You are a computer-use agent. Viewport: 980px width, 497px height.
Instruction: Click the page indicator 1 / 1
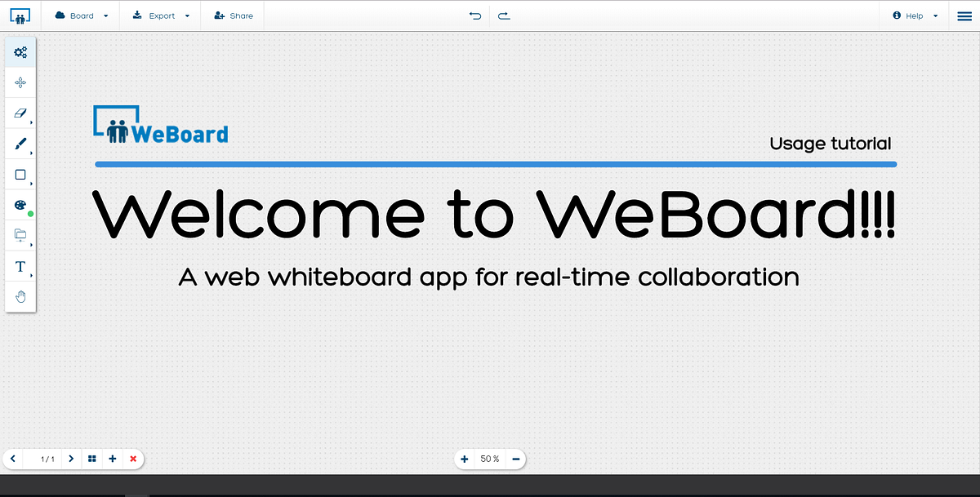47,459
